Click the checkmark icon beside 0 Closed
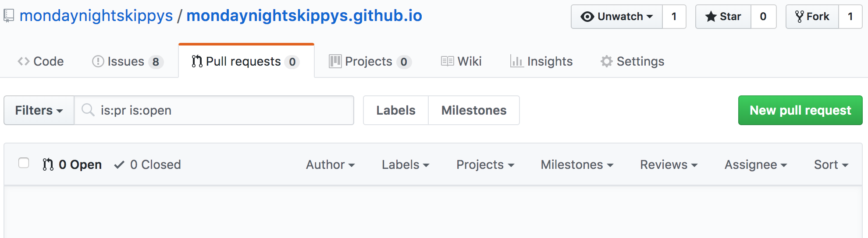Viewport: 868px width, 238px height. coord(119,164)
